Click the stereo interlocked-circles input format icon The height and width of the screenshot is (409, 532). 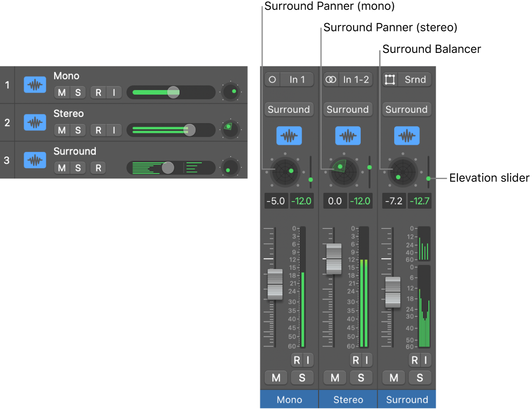tap(330, 79)
